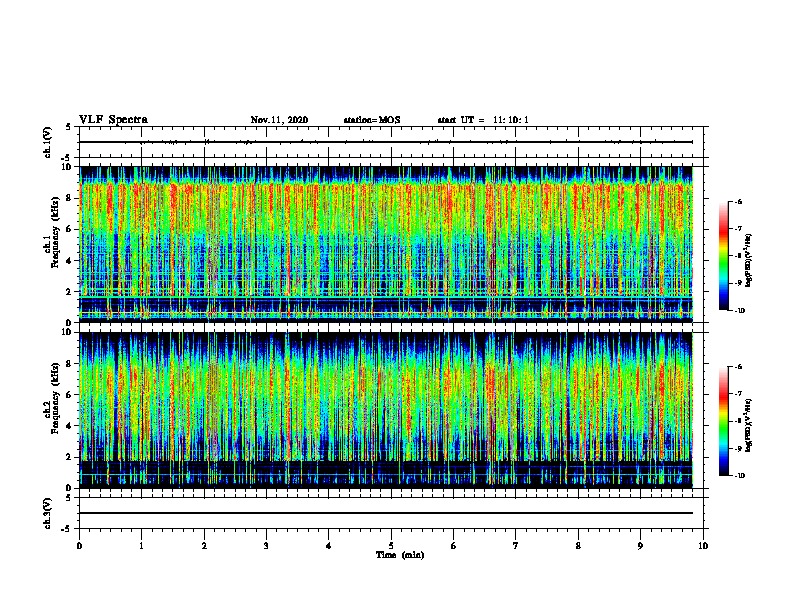Click the "Time (min)" axis label
The image size is (792, 612).
click(x=400, y=555)
